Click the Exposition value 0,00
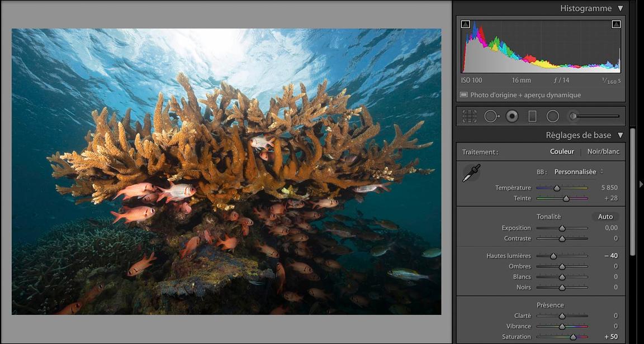The height and width of the screenshot is (344, 644). [x=611, y=228]
